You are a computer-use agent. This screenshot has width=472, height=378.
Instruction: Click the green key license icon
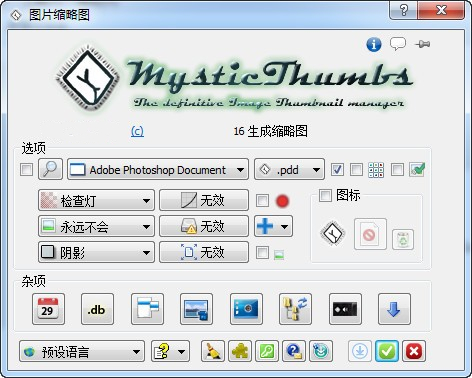coord(267,351)
